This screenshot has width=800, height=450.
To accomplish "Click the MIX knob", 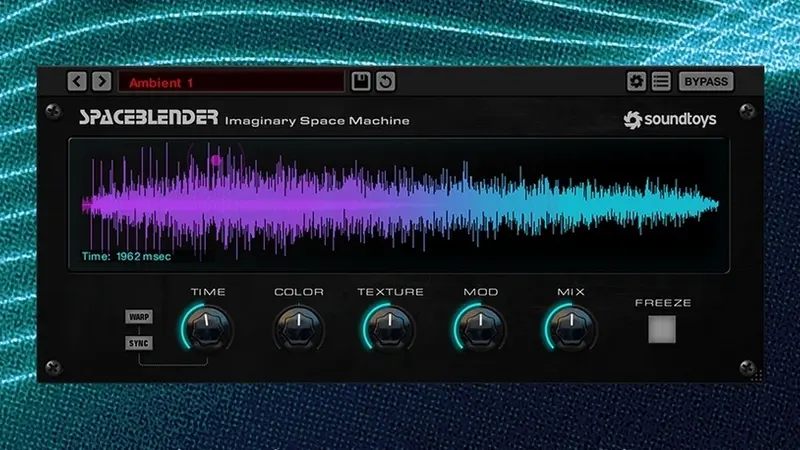I will point(571,329).
